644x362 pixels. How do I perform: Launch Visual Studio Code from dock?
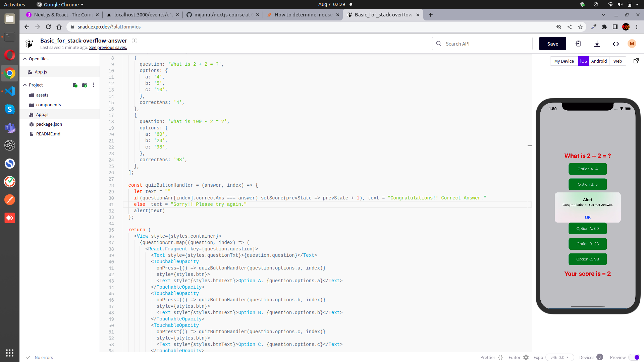pos(10,91)
